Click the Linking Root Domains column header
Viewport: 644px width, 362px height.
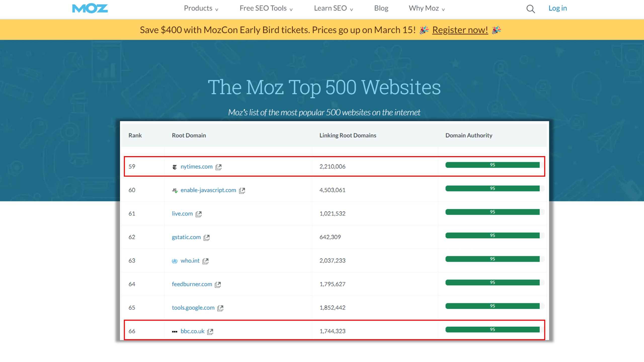click(348, 135)
